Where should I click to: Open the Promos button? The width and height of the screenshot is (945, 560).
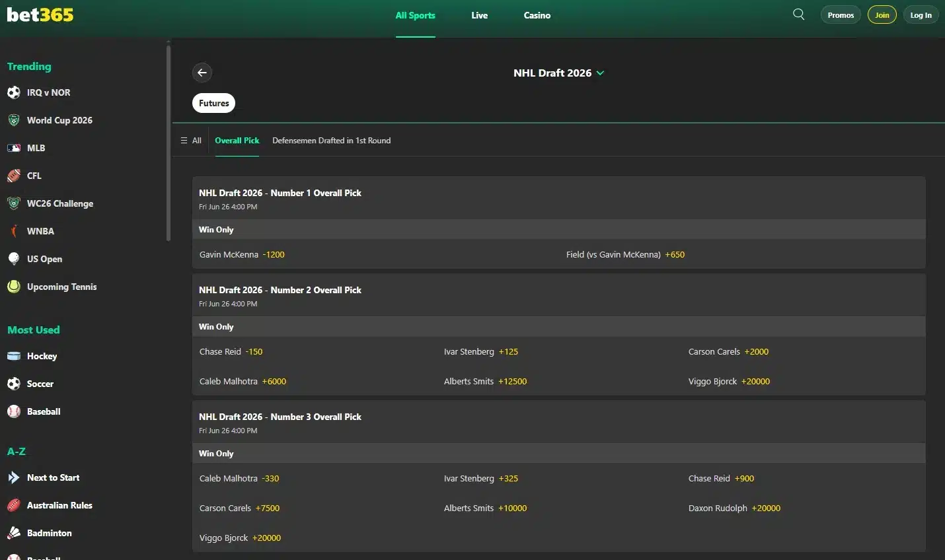click(x=841, y=15)
